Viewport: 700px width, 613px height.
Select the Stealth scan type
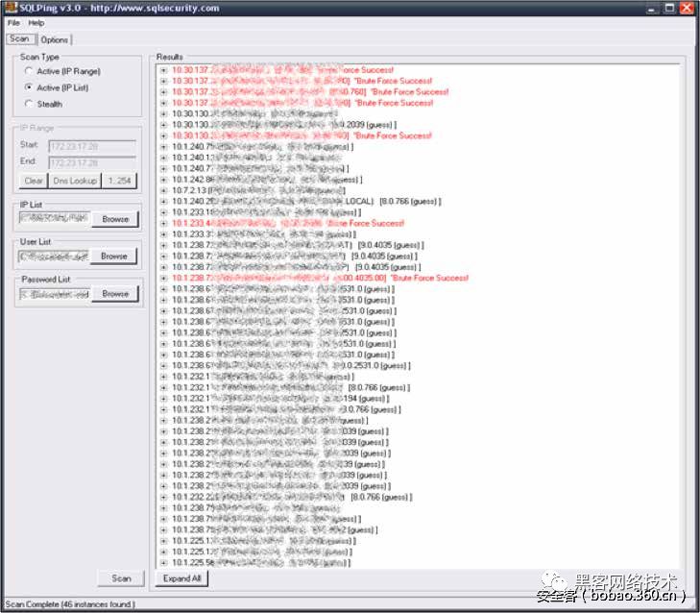tap(29, 104)
